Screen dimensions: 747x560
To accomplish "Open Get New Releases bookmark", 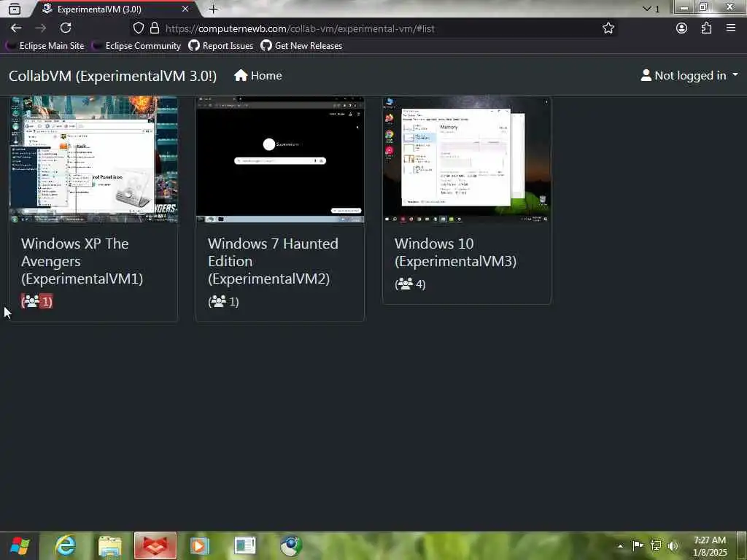I will [301, 46].
